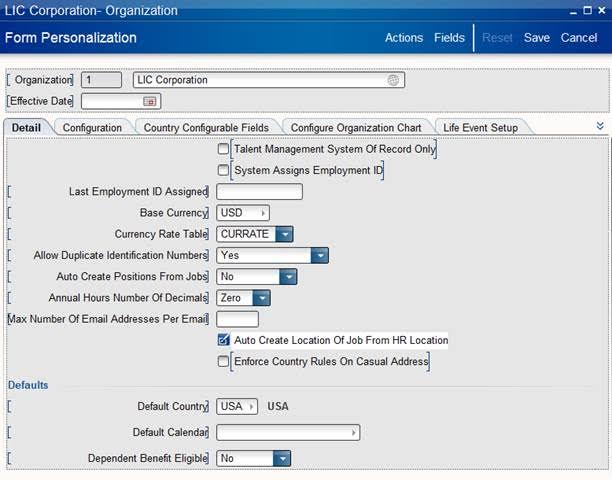Open Auto Create Positions From Jobs dropdown
Viewport: 612px width, 480px height.
point(288,277)
